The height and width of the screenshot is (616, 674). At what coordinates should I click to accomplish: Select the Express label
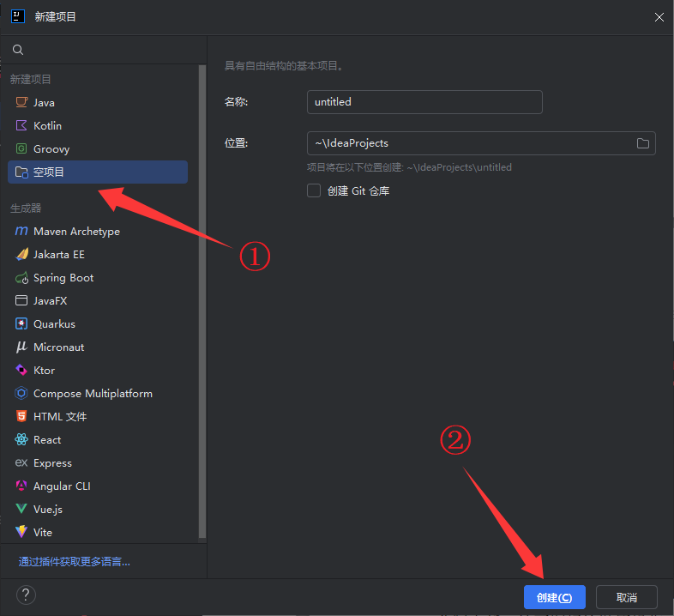click(52, 463)
